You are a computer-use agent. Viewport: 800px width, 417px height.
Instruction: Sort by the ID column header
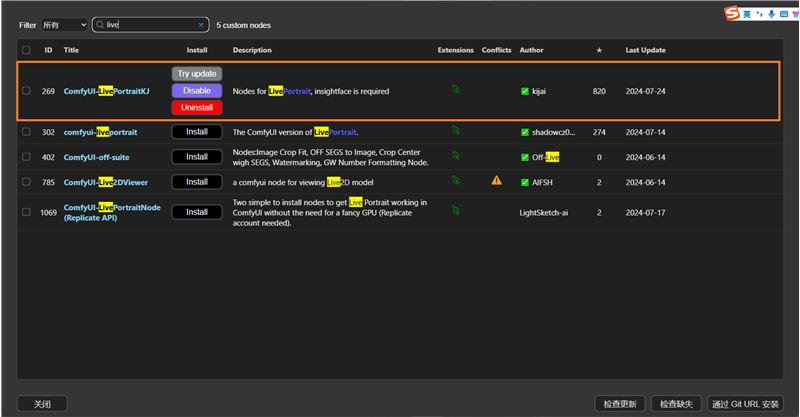click(x=48, y=50)
